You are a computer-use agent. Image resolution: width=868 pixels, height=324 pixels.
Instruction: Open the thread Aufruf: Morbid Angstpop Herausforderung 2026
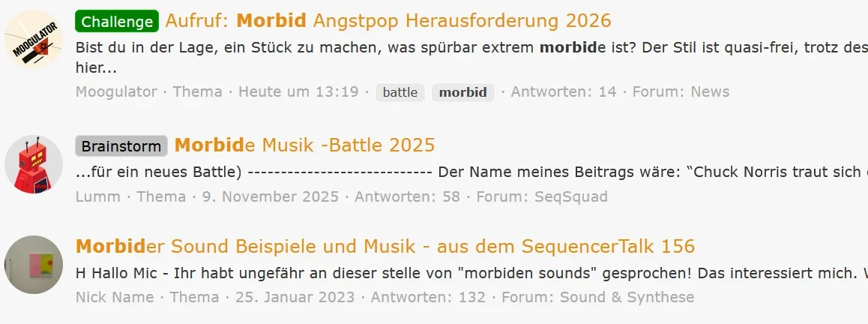click(x=388, y=21)
